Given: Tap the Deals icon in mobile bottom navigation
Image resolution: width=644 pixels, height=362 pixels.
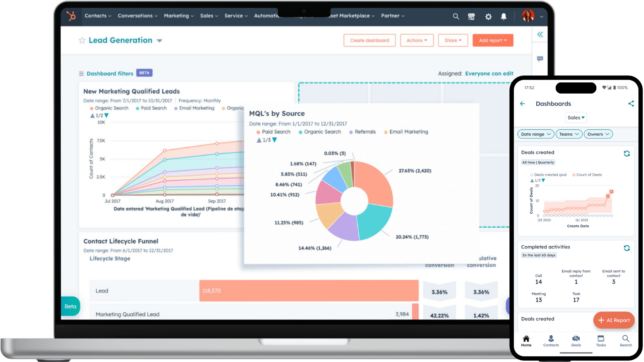Looking at the screenshot, I should pos(576,341).
